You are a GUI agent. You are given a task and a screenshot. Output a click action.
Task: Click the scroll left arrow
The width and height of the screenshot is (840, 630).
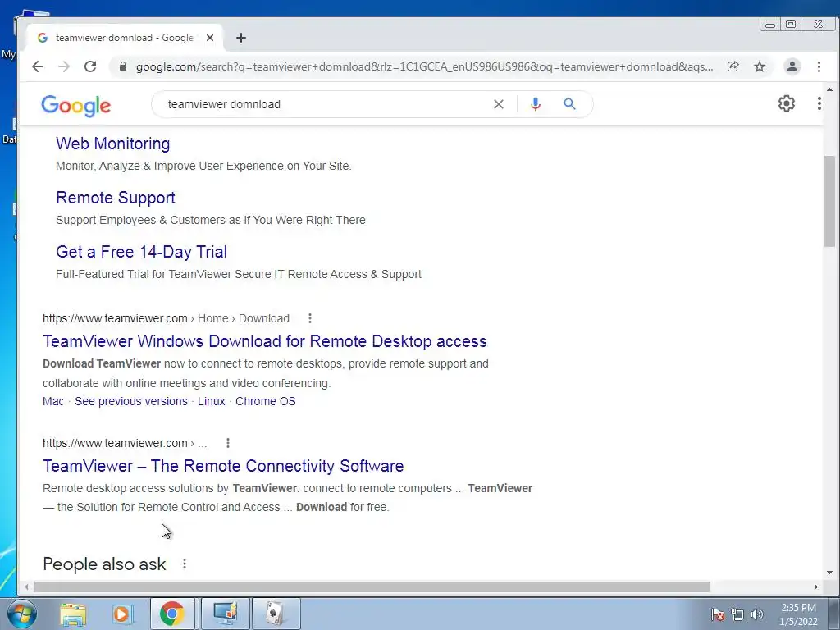tap(26, 587)
